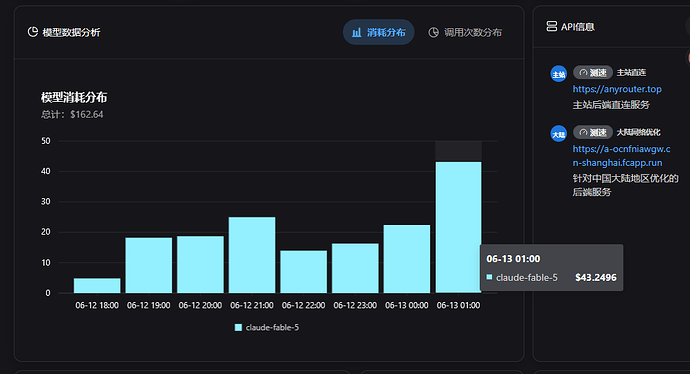Open the a-ocnfniawgw shanghai fcapp link
Image resolution: width=690 pixels, height=374 pixels.
tap(621, 156)
